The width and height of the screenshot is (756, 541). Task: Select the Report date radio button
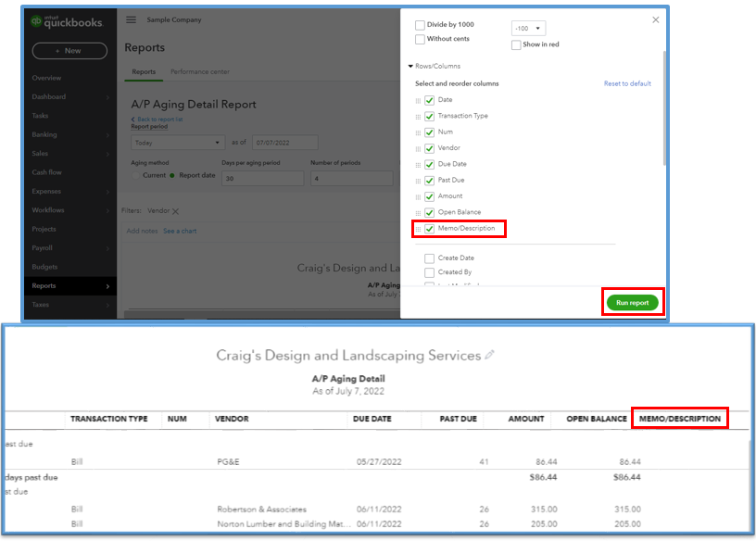tap(172, 175)
